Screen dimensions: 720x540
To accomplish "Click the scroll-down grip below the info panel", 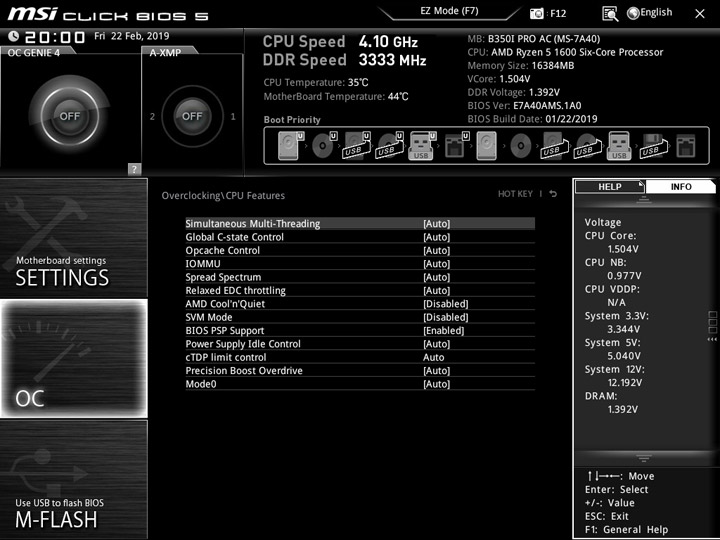I will [x=644, y=458].
